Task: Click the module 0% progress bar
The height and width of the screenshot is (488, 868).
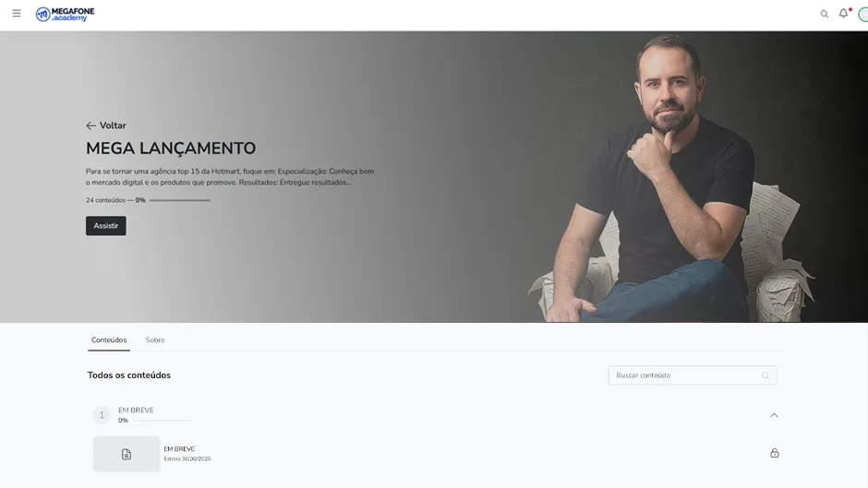Action: 163,421
